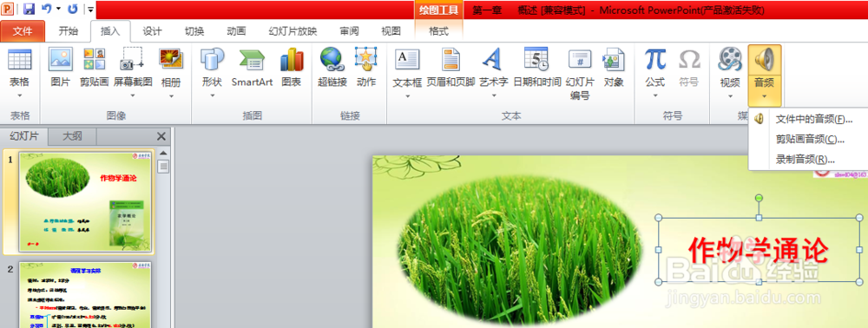
Task: Close the slides pane with X
Action: (x=161, y=136)
